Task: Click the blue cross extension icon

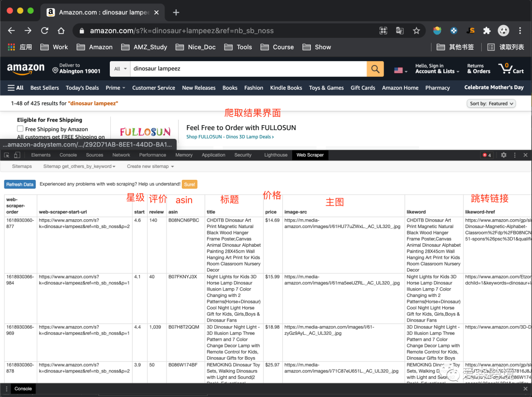Action: coord(454,31)
